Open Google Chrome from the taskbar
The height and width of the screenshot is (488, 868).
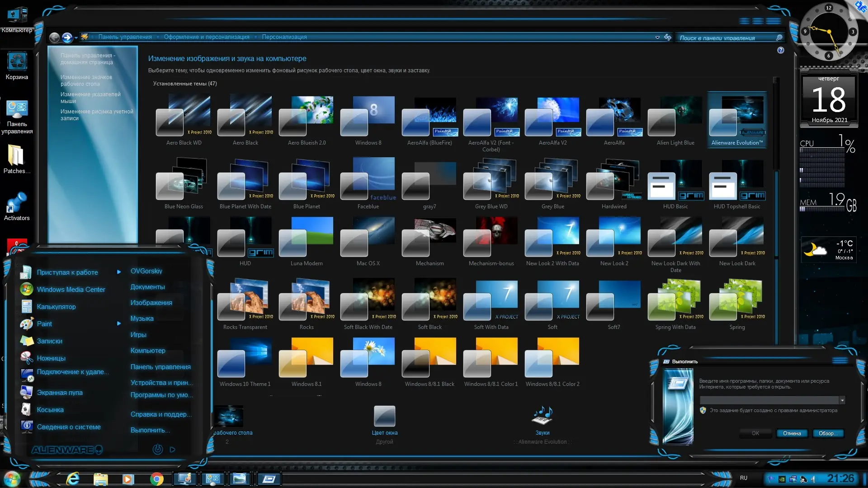pos(157,479)
